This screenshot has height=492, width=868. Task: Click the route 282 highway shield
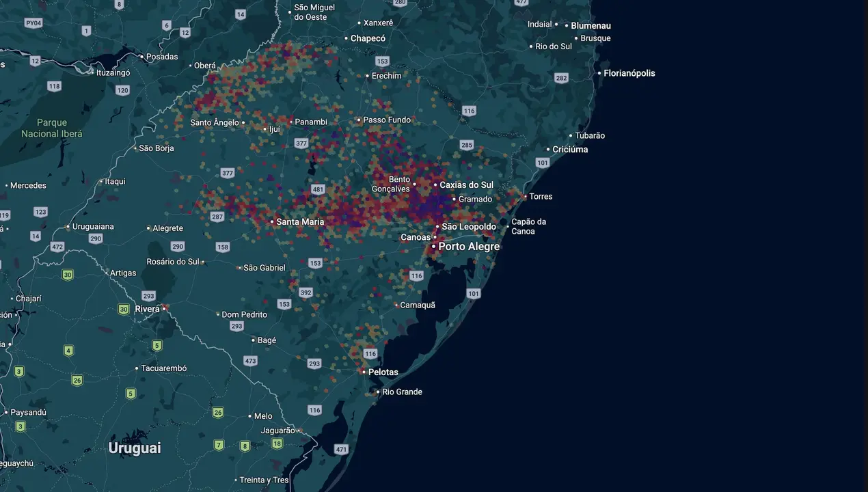[561, 78]
